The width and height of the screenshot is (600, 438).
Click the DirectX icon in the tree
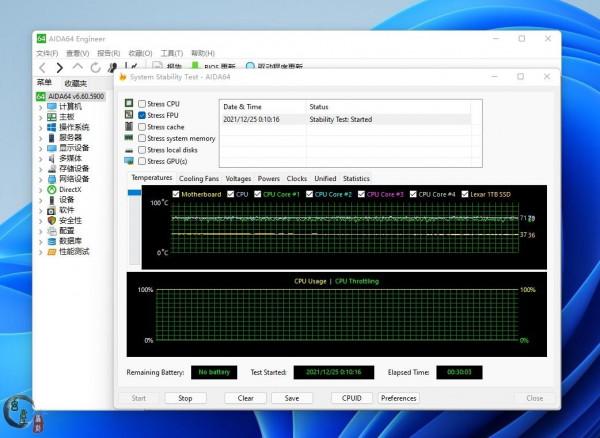click(x=51, y=189)
